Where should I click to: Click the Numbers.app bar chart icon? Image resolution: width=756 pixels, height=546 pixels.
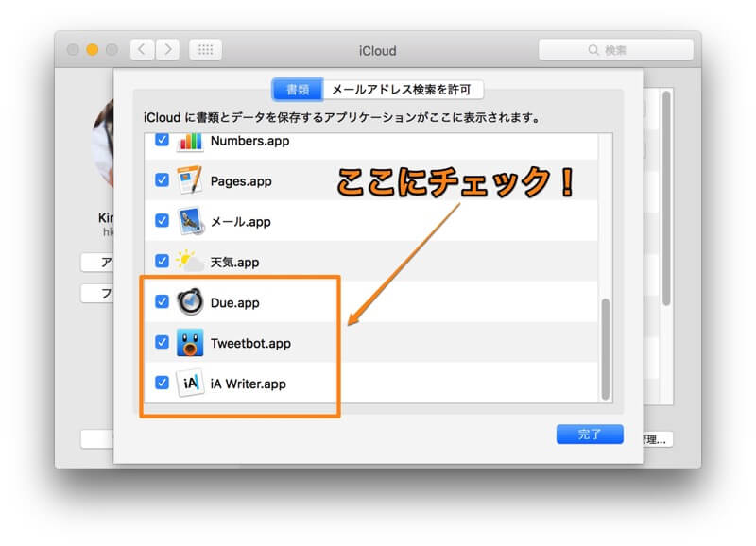tap(190, 142)
